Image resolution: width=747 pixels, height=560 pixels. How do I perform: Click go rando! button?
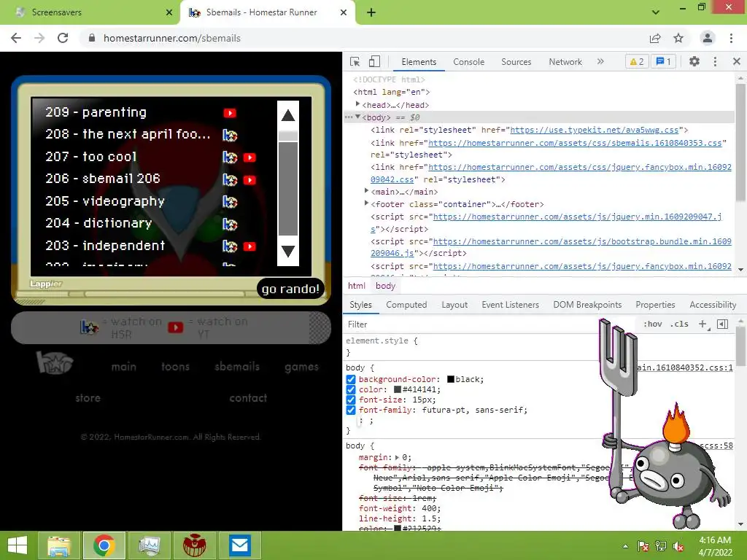[290, 289]
